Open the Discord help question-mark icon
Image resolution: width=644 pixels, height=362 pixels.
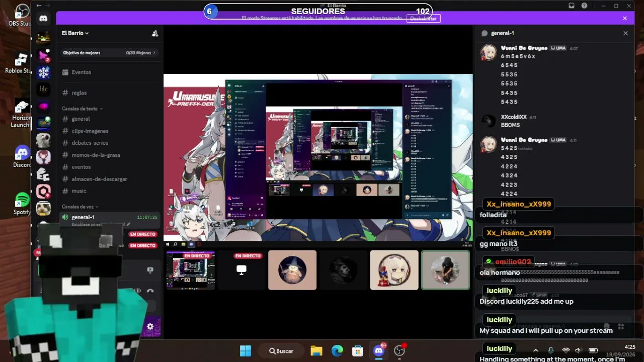(x=584, y=6)
